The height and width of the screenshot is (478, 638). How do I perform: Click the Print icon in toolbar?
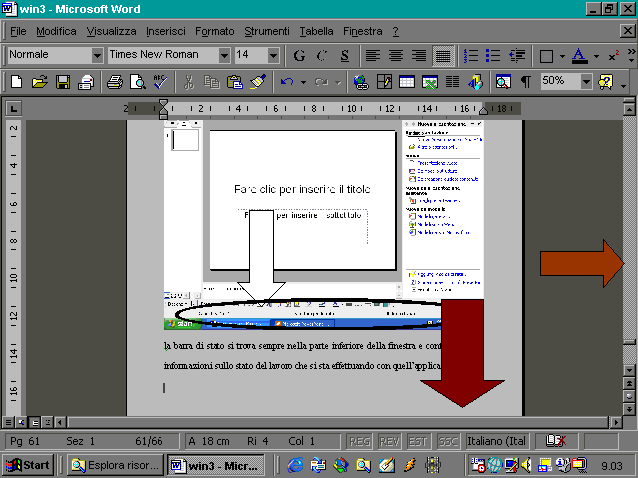[115, 81]
